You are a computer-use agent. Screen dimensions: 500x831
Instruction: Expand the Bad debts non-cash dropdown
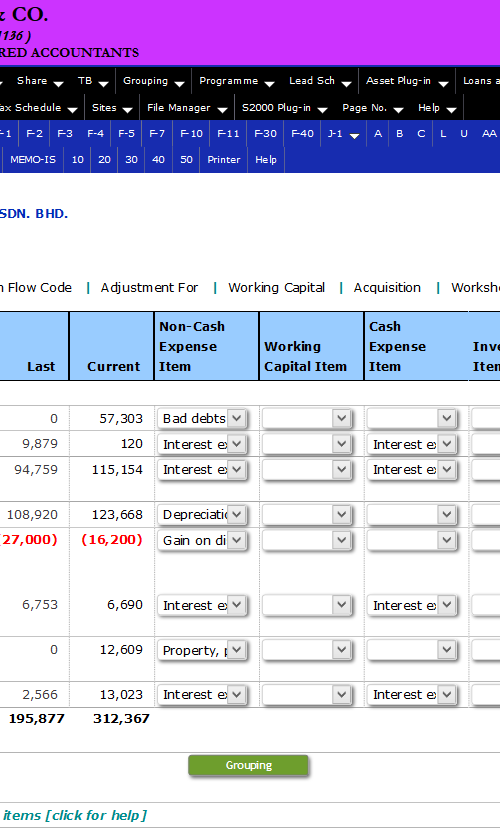202,419
